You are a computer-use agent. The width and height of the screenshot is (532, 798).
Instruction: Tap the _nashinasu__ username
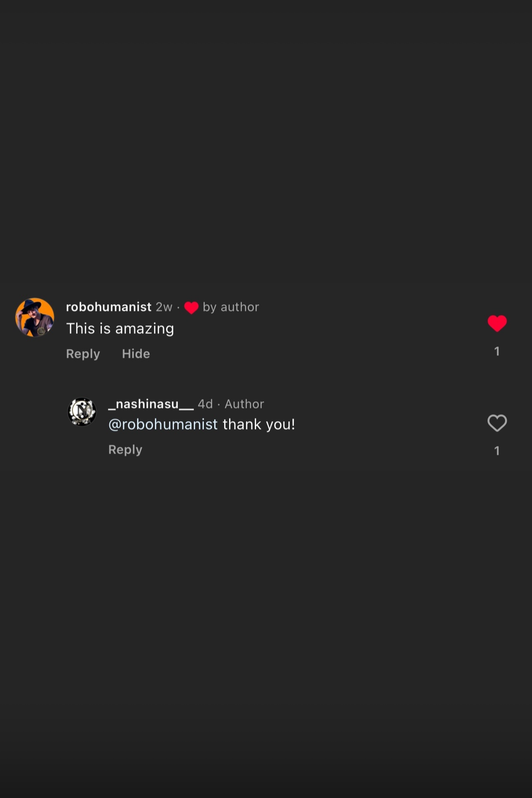pos(150,404)
